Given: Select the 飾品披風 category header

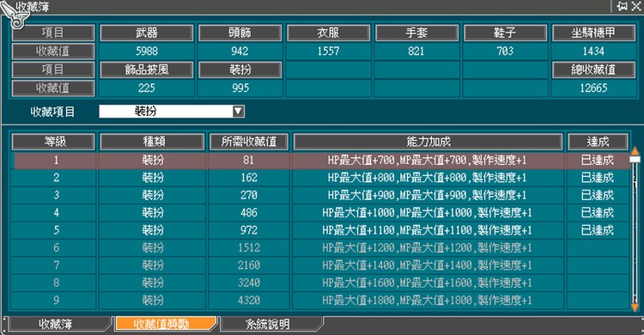Looking at the screenshot, I should point(147,70).
